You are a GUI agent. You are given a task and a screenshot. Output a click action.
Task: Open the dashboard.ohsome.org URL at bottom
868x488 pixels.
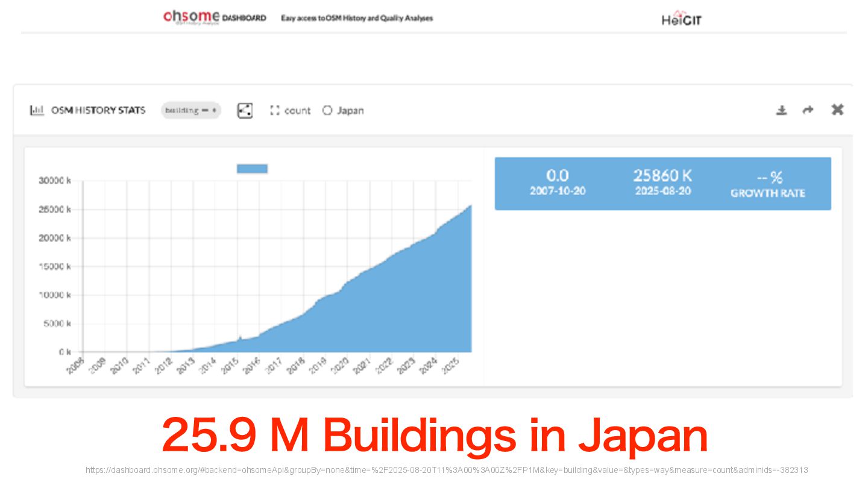(x=447, y=470)
